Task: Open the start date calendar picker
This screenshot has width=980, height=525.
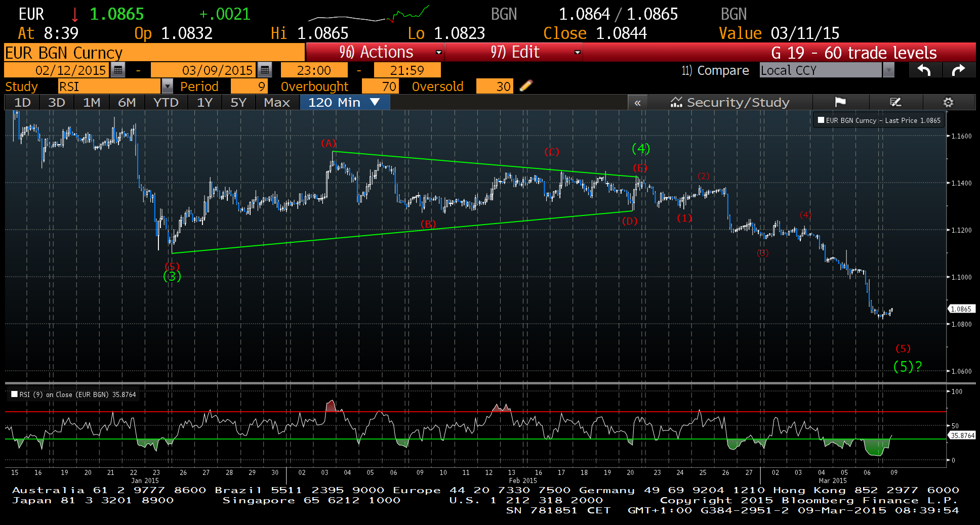Action: pos(118,70)
